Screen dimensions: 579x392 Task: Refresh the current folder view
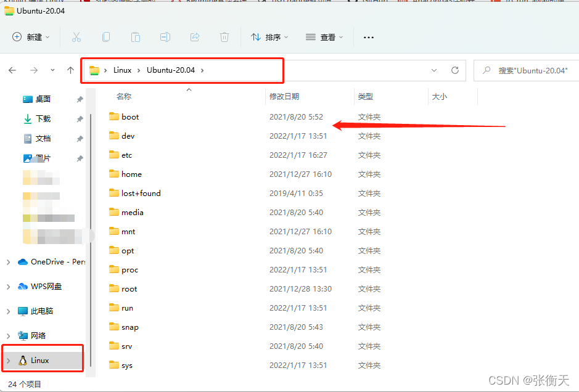click(455, 70)
